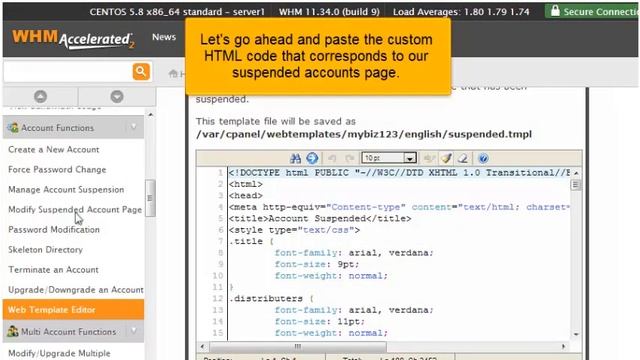Open Password Modification
This screenshot has width=640, height=360.
click(54, 229)
